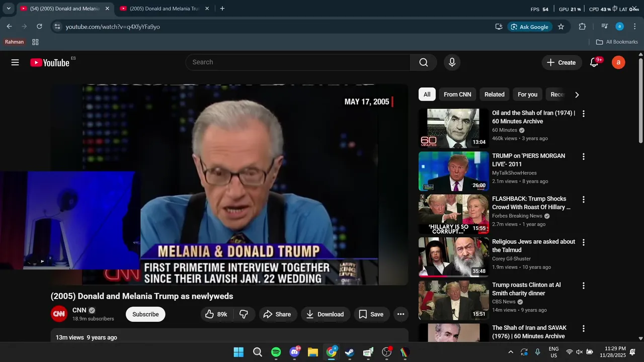Screen dimensions: 644x362
Task: Click Ask Google lens button
Action: [529, 27]
